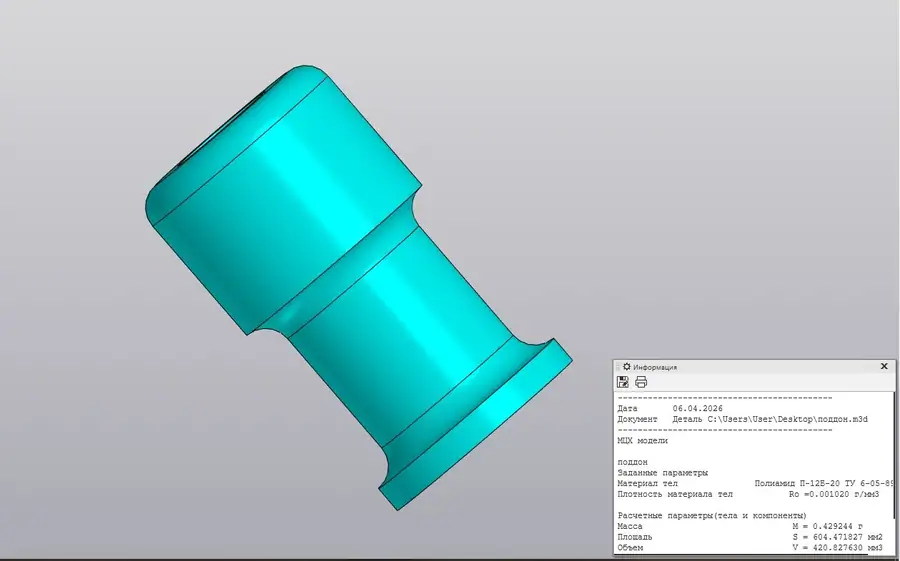Close the Информация window

[884, 366]
